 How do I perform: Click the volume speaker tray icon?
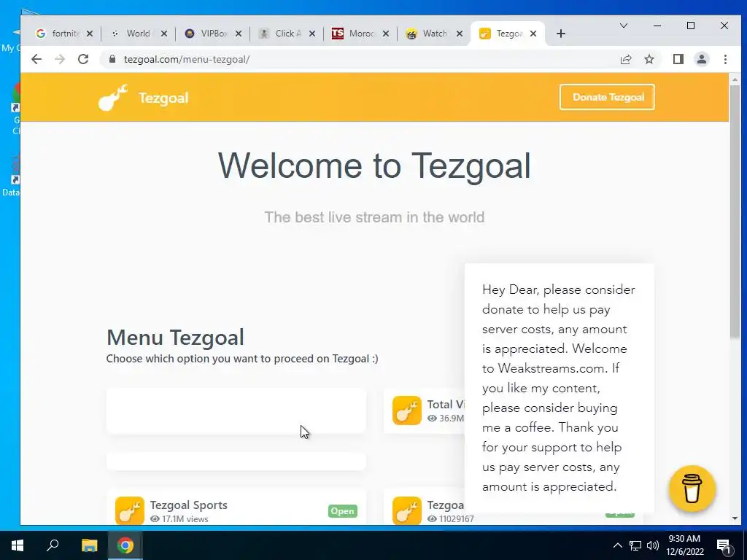click(x=653, y=545)
